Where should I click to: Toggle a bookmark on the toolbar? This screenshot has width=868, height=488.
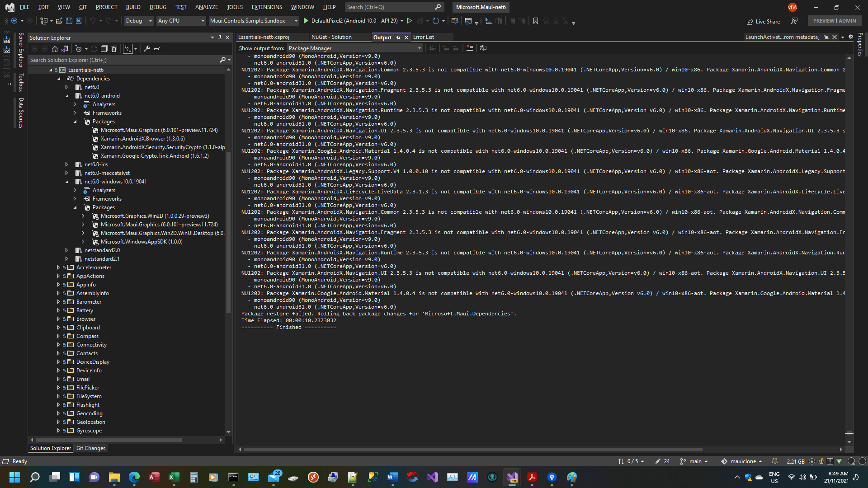click(x=536, y=21)
